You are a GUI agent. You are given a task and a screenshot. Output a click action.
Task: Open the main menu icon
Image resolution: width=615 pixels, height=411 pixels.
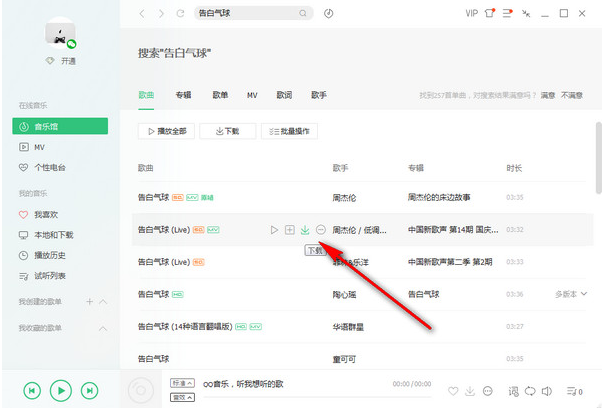[508, 13]
